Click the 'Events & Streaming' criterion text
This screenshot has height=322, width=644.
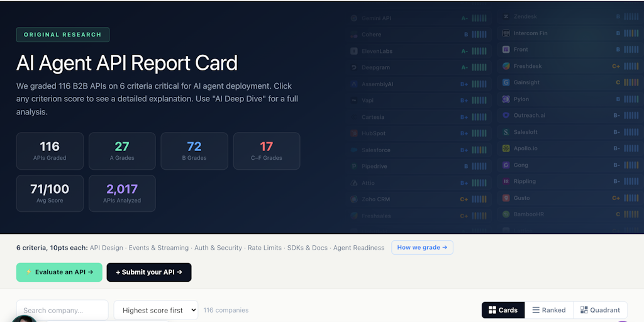[158, 248]
